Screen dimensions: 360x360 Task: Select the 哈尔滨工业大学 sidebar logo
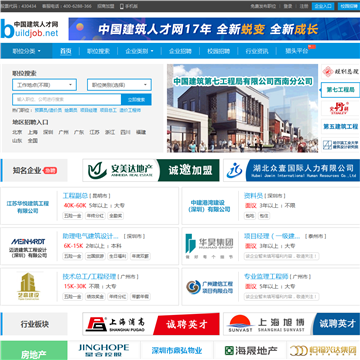coord(340,144)
